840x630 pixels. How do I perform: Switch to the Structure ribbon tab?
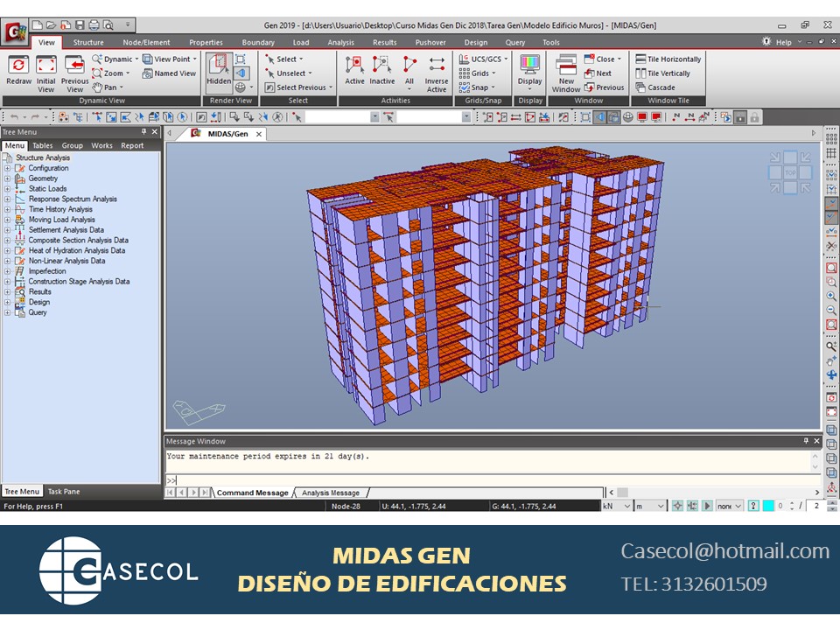click(x=89, y=41)
